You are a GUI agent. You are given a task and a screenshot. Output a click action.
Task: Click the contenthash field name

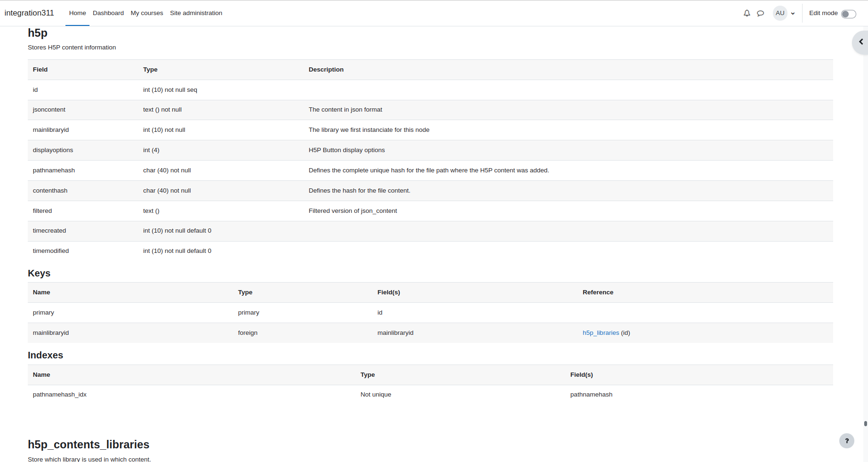coord(50,191)
